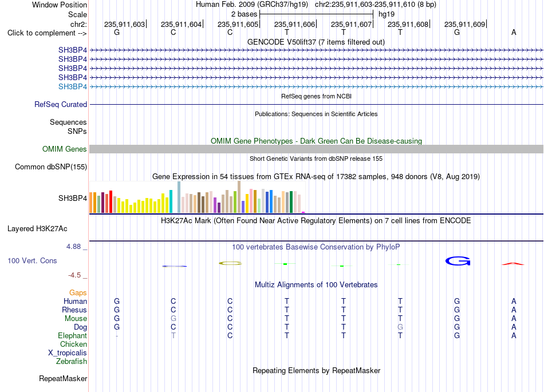Screen dimensions: 544x392
Task: Click the gray T in the Elephant row
Action: (x=174, y=335)
